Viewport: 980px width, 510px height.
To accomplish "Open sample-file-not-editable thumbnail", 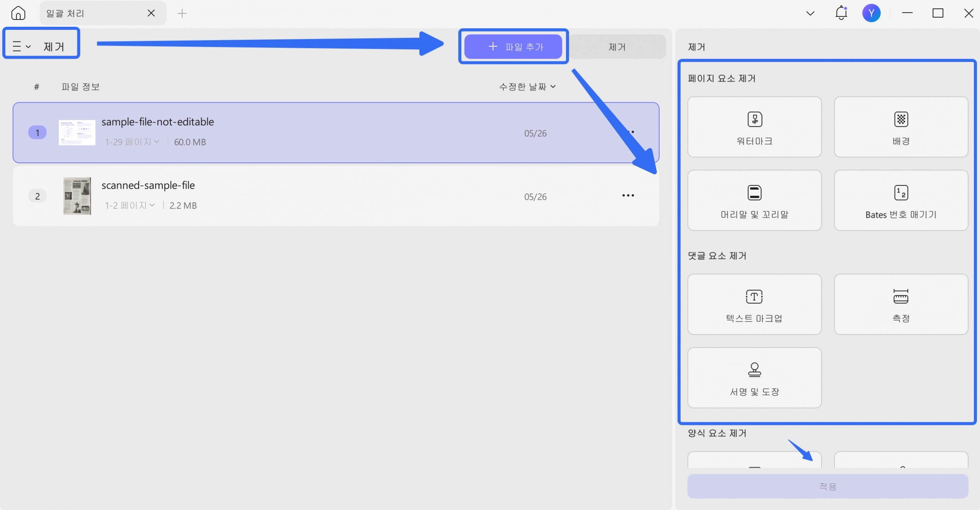I will 77,133.
